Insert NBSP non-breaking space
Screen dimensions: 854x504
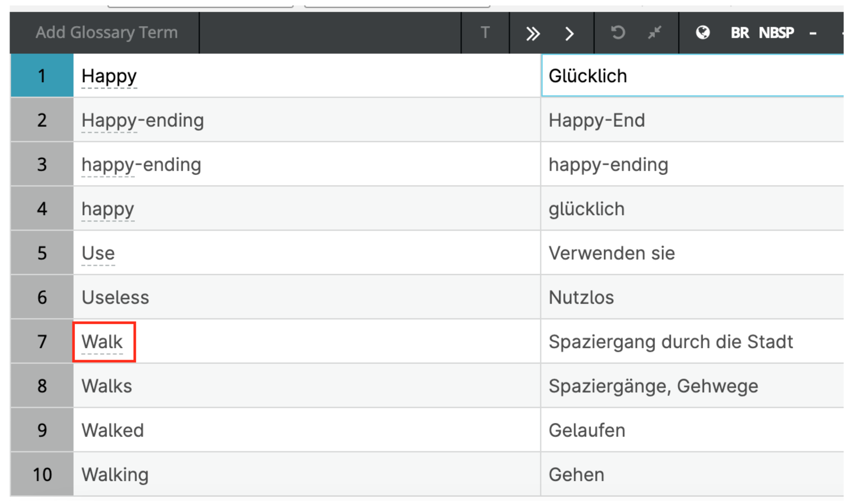776,33
